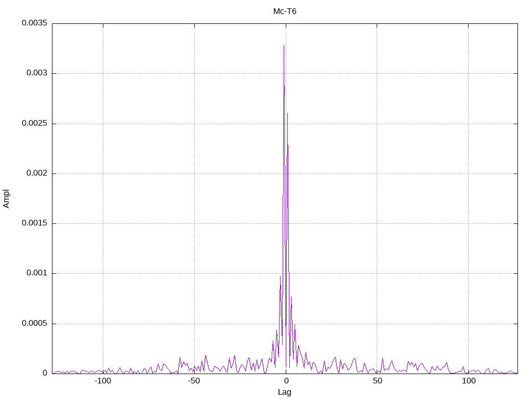The height and width of the screenshot is (399, 532).
Task: Click the y-axis tick label 0.0015
Action: point(35,223)
